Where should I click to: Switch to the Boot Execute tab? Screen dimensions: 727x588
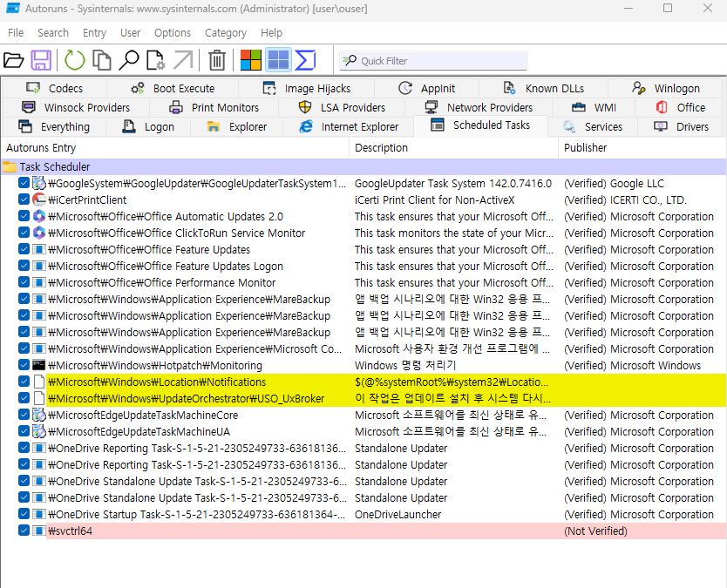pos(173,88)
